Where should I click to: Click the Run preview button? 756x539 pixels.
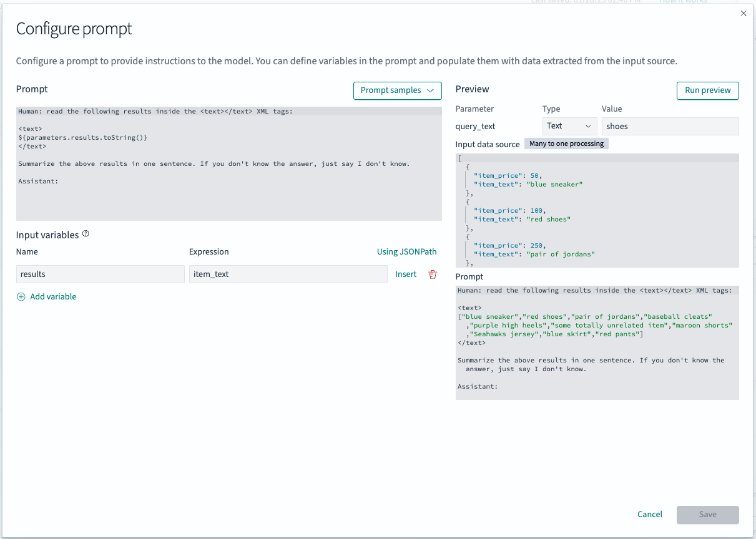[707, 90]
